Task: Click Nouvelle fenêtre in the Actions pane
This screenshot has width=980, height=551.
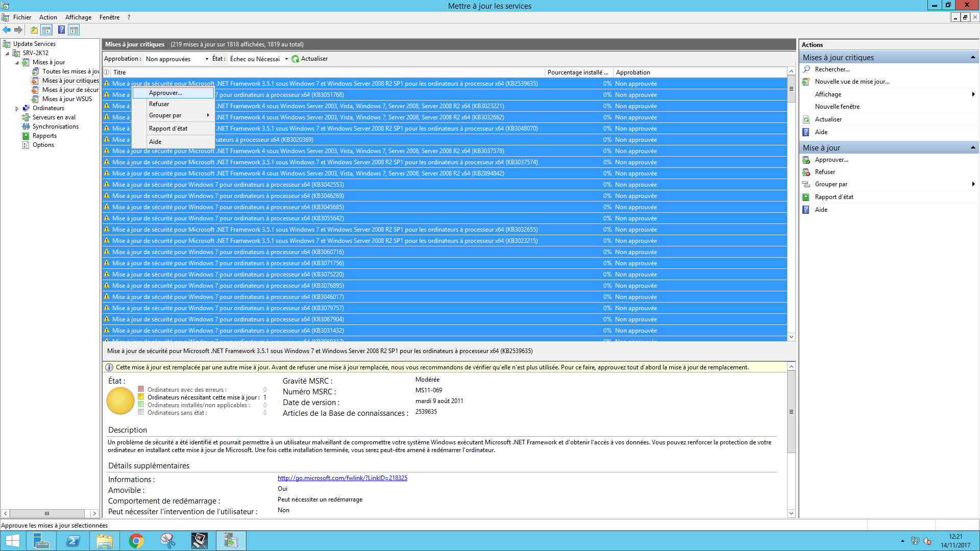Action: pyautogui.click(x=837, y=107)
